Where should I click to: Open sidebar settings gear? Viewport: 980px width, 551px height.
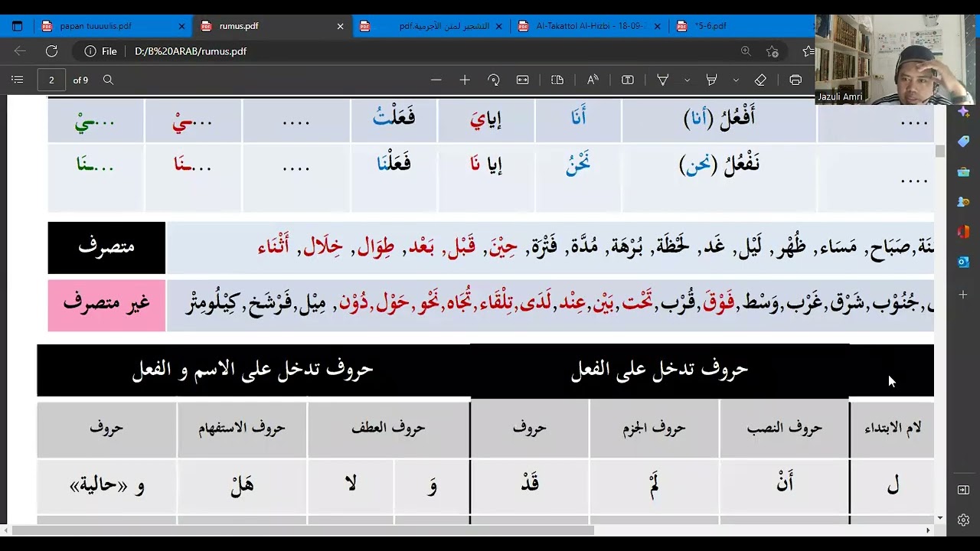coord(963,520)
